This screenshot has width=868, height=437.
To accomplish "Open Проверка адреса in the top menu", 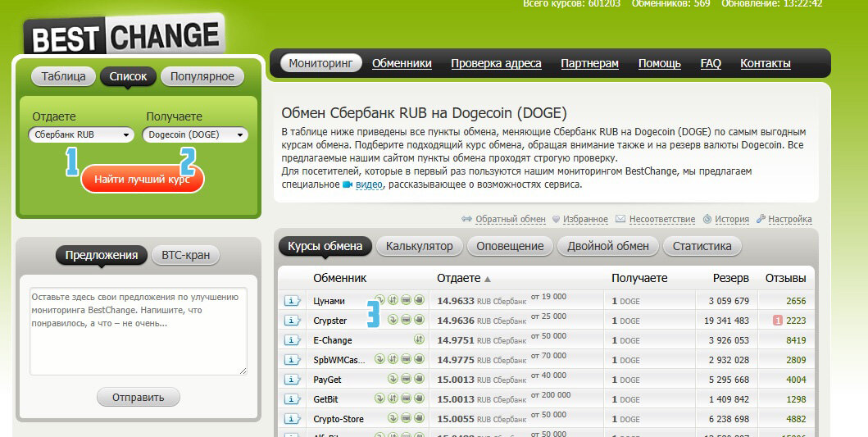I will click(x=496, y=63).
